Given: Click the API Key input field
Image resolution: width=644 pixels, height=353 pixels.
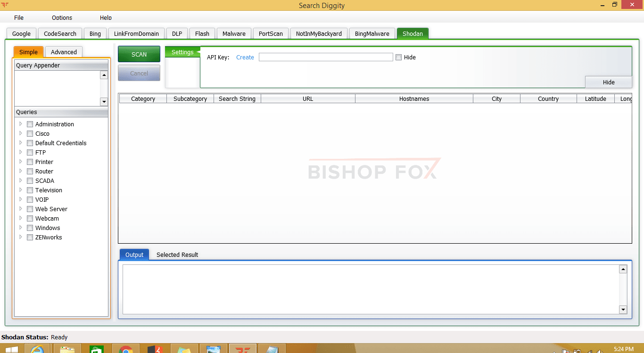Looking at the screenshot, I should click(325, 57).
